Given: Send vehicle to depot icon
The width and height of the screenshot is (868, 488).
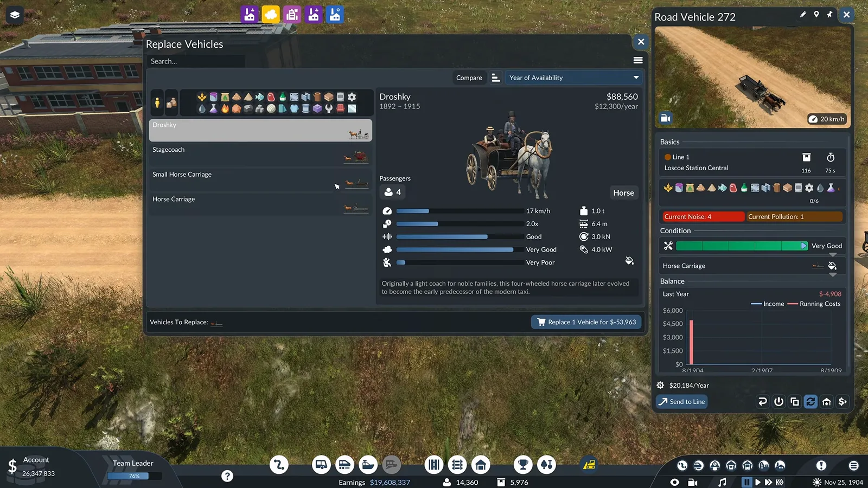Looking at the screenshot, I should [x=827, y=402].
